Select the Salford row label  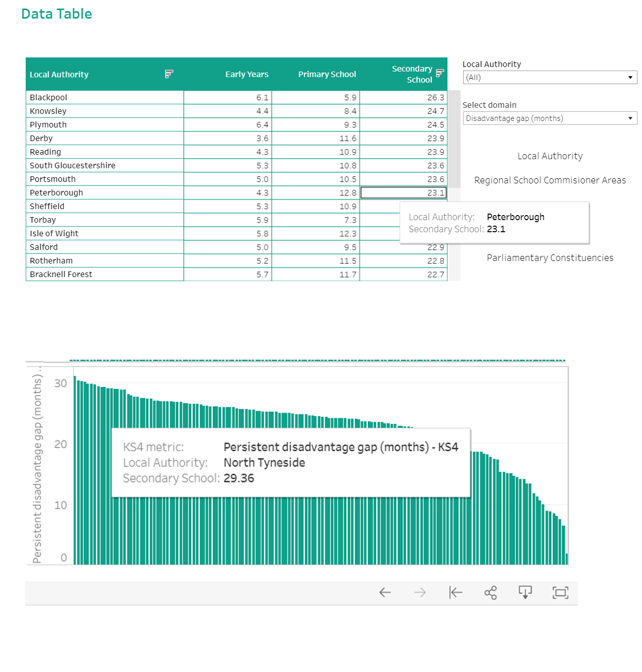click(44, 247)
